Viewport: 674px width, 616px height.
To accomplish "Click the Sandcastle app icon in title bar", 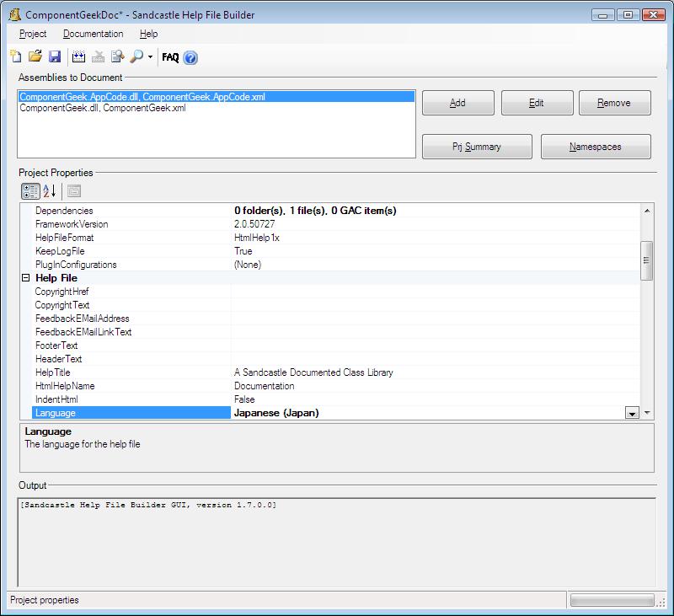I will [15, 15].
